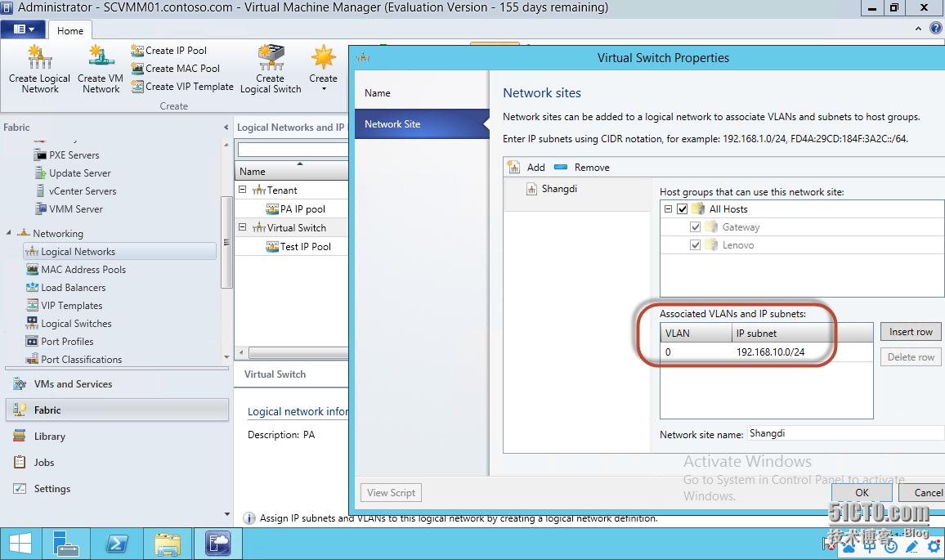Click Cancel button in dialog
The height and width of the screenshot is (560, 945).
point(921,492)
